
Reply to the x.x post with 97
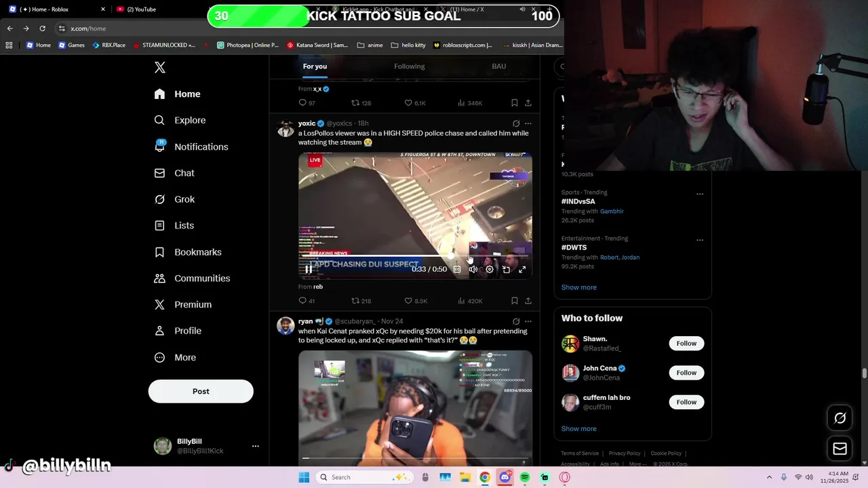click(307, 103)
